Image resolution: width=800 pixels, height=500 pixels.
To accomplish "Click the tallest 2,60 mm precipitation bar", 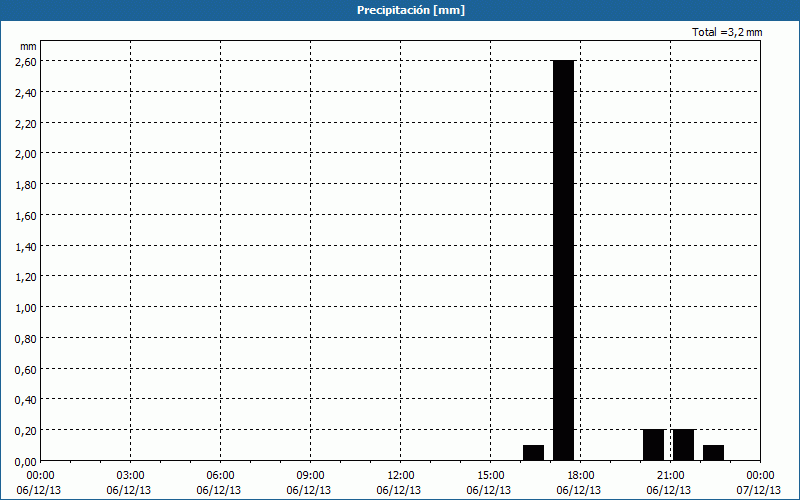I will point(564,260).
